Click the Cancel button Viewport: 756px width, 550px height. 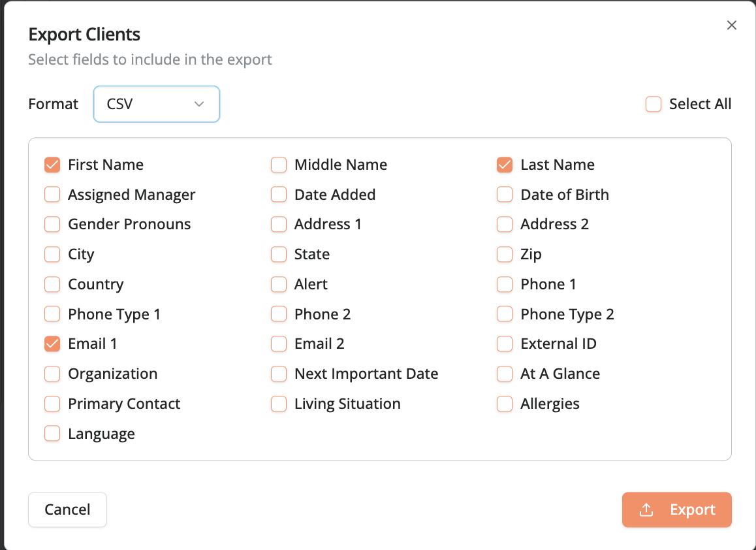tap(67, 510)
